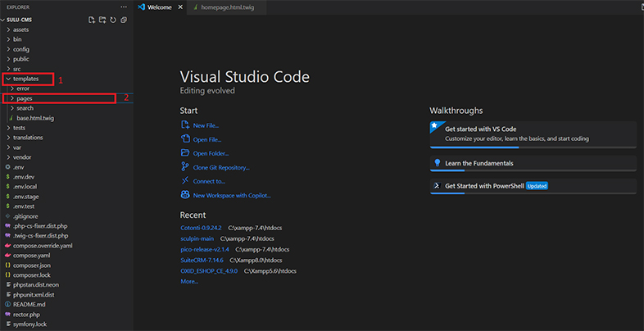The image size is (644, 331).
Task: Open recent project SuiteCRM-7.14.6
Action: point(202,260)
